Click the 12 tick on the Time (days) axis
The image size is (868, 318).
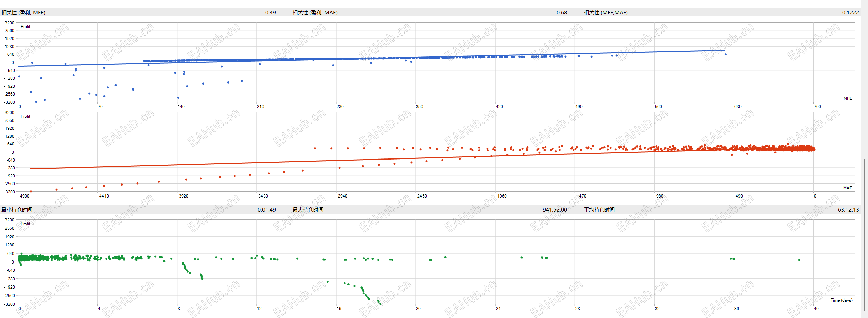pyautogui.click(x=259, y=309)
